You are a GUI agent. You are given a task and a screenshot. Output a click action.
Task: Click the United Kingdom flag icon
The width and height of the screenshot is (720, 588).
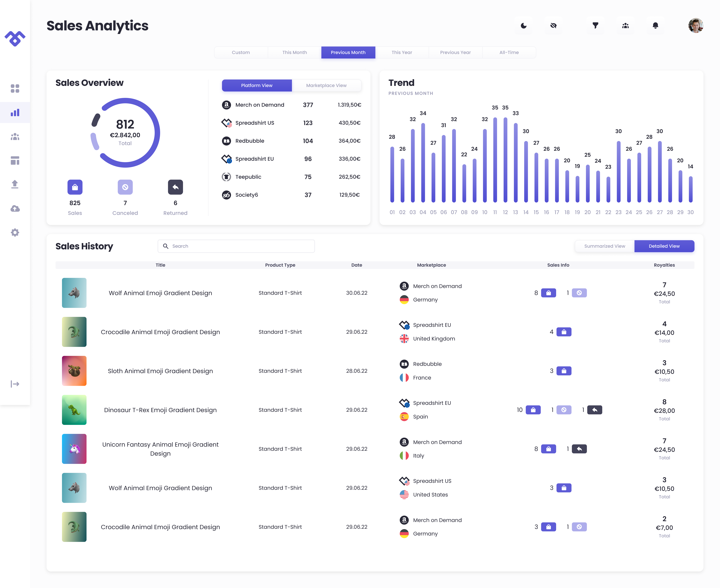tap(404, 339)
